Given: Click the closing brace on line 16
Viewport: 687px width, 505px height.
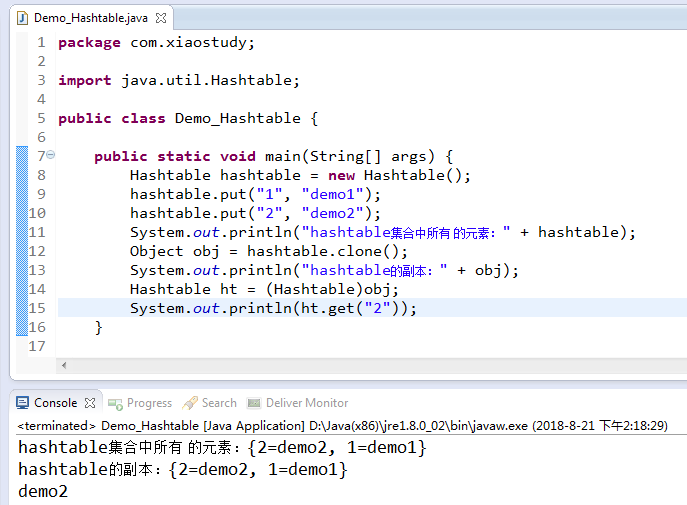Looking at the screenshot, I should tap(98, 327).
